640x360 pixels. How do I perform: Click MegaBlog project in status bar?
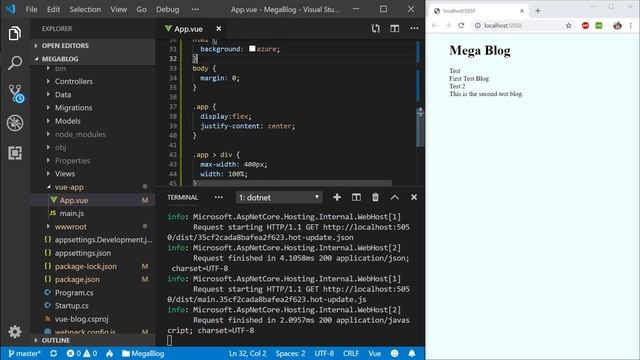143,353
